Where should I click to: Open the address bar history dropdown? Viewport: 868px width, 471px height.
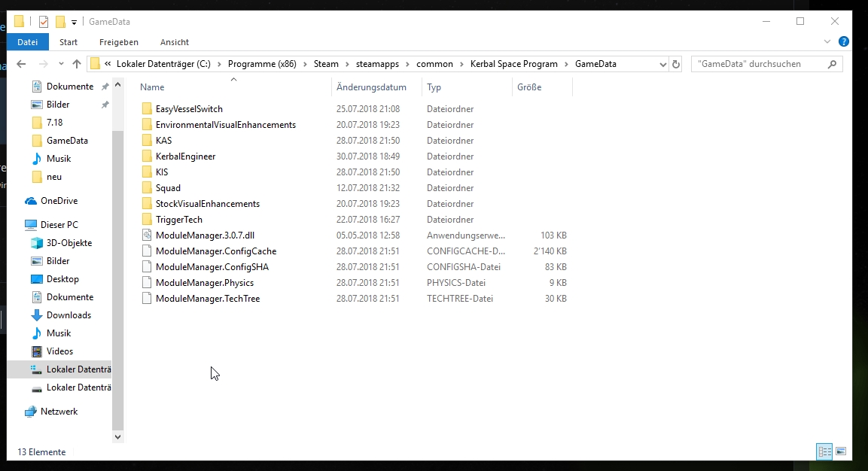pos(662,64)
